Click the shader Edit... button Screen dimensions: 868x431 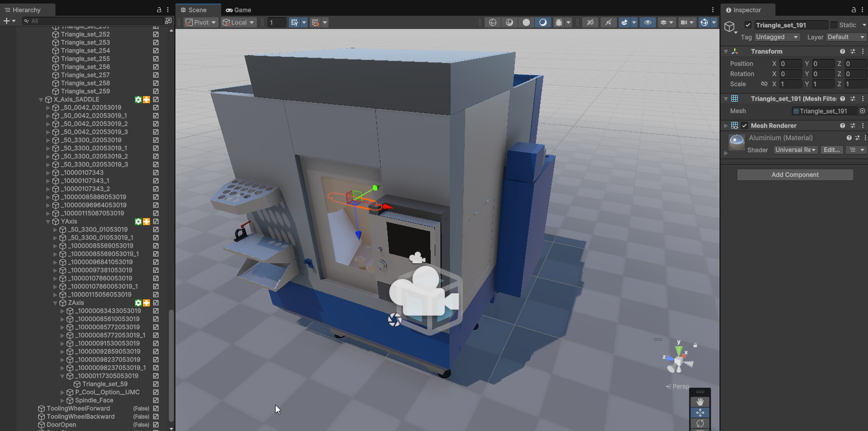[x=831, y=150]
